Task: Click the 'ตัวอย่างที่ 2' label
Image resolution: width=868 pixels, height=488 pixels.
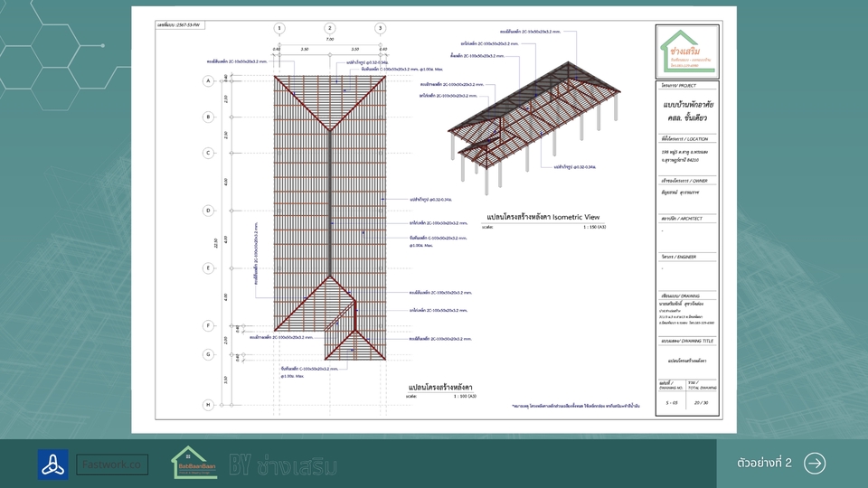Action: click(x=764, y=463)
